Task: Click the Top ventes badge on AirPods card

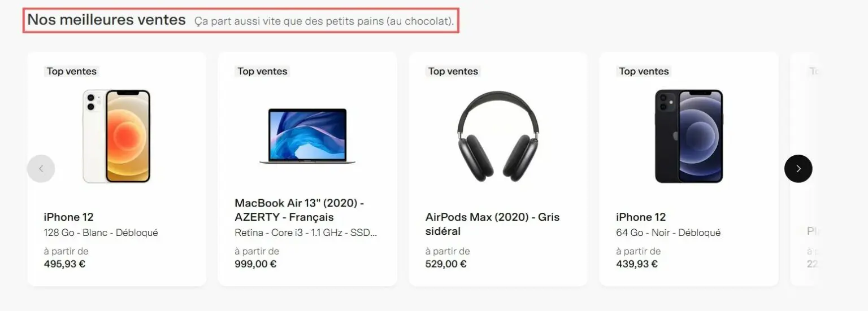Action: pyautogui.click(x=453, y=71)
